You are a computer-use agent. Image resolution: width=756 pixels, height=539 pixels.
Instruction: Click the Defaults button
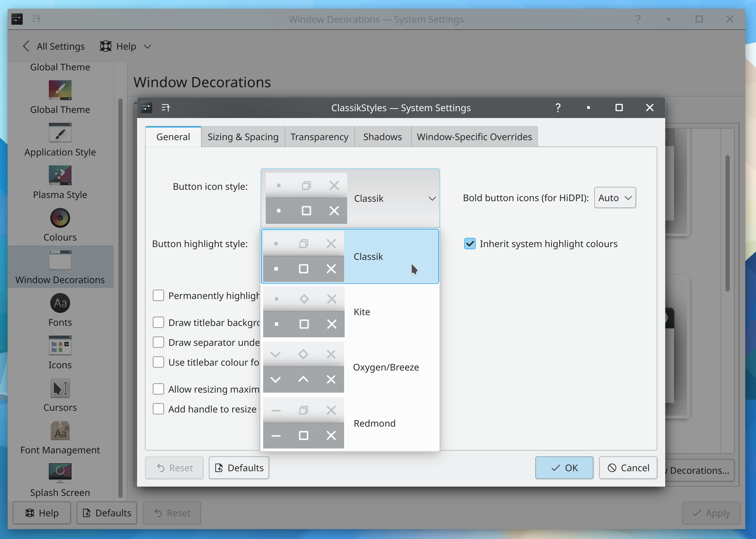coord(239,467)
